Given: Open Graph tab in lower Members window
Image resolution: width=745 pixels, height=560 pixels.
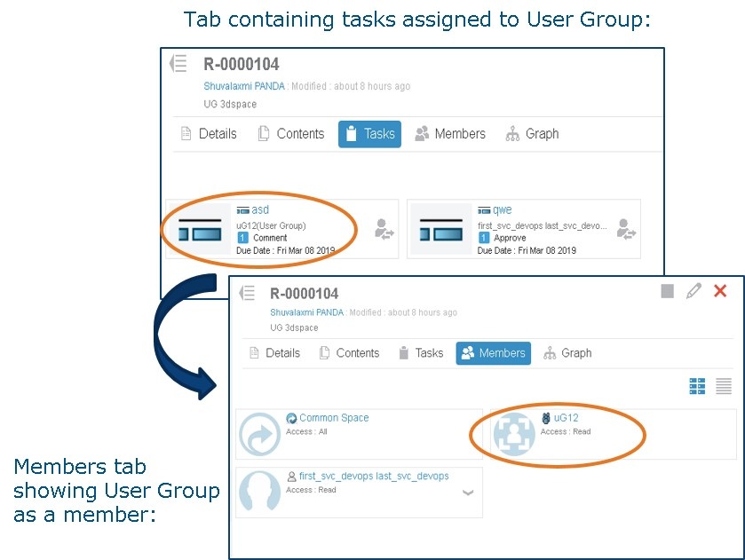Looking at the screenshot, I should pos(567,353).
